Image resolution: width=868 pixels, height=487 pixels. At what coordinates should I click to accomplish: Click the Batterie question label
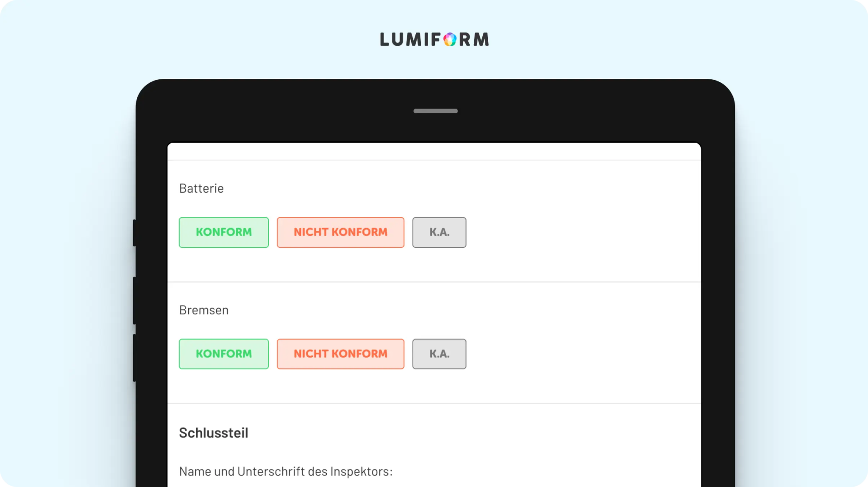201,188
